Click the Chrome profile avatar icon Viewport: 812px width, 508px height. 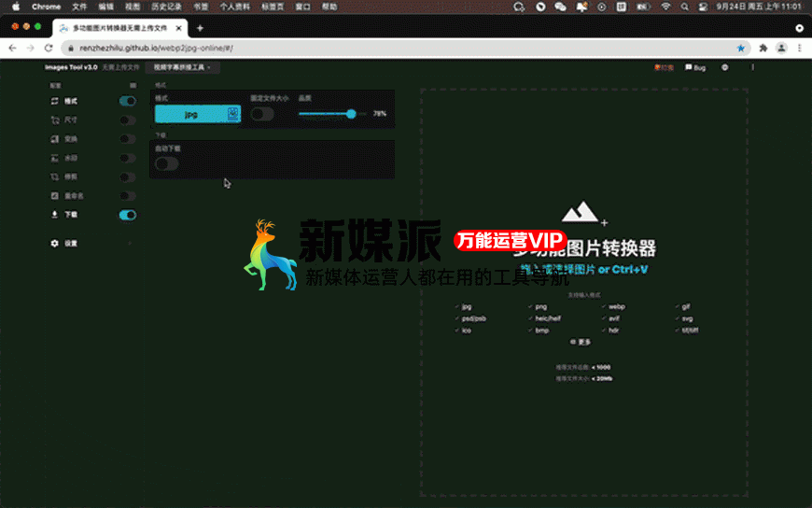(x=781, y=49)
